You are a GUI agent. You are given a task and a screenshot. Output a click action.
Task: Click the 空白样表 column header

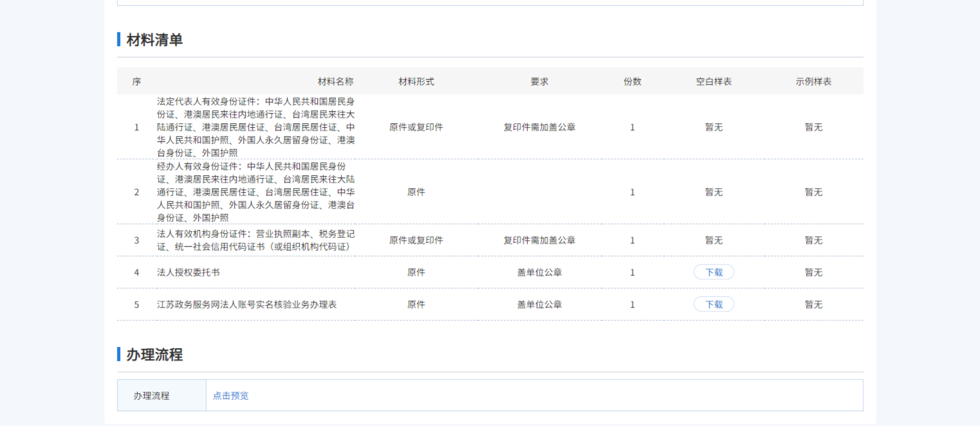pos(714,81)
